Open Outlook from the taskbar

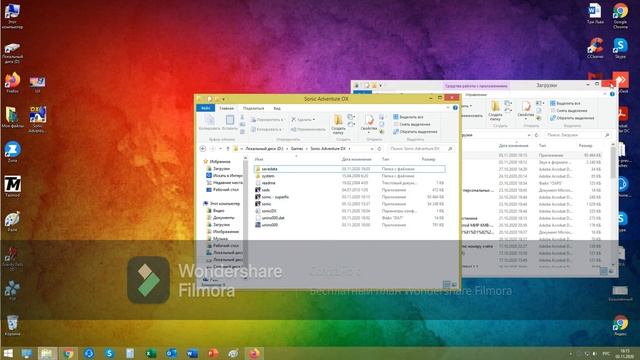tap(171, 353)
